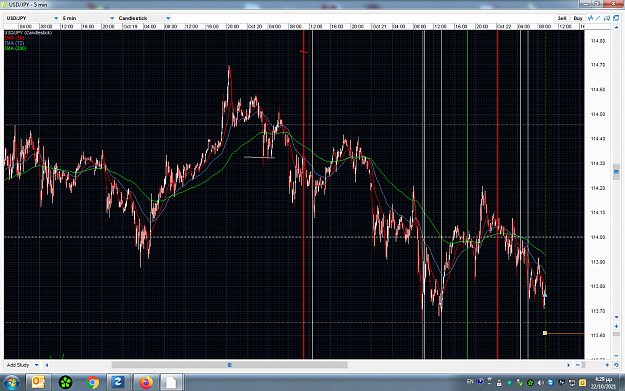Open the chart studies indicator icon
Screen dimensions: 625x391
591,18
